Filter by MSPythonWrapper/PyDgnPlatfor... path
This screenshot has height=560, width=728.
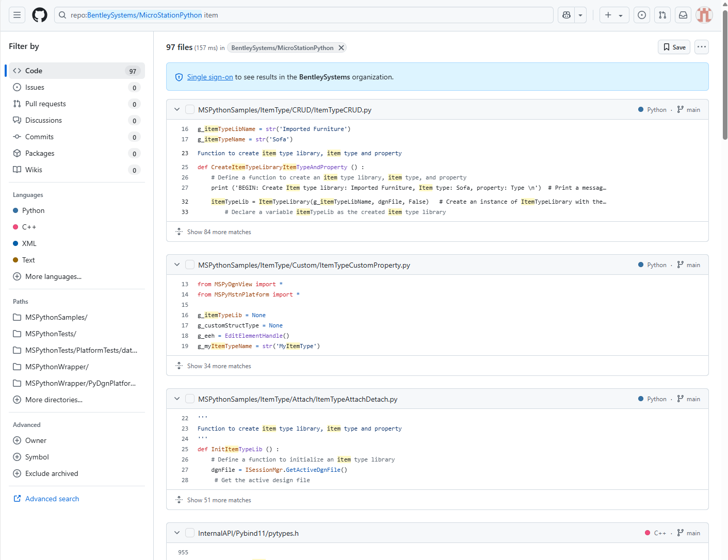coord(77,383)
